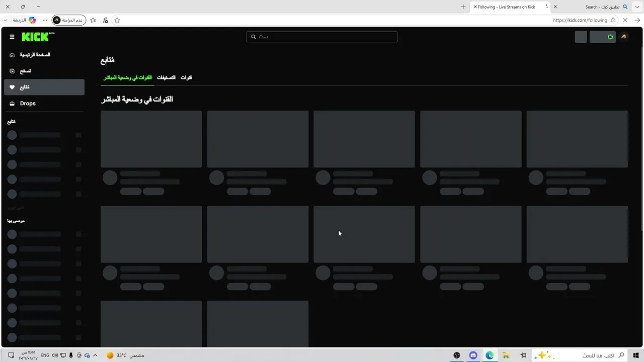Click the heart icon for following
The width and height of the screenshot is (644, 362).
[12, 87]
